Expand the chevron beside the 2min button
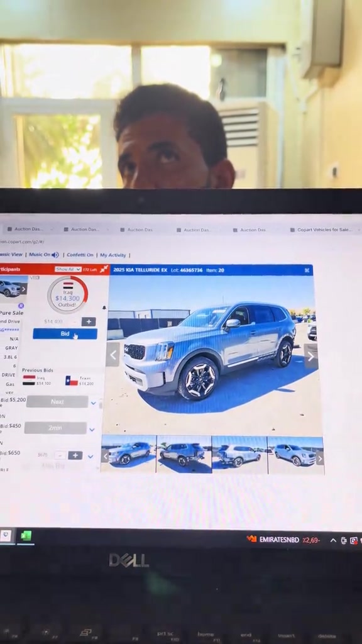Image resolution: width=362 pixels, height=644 pixels. click(x=92, y=430)
